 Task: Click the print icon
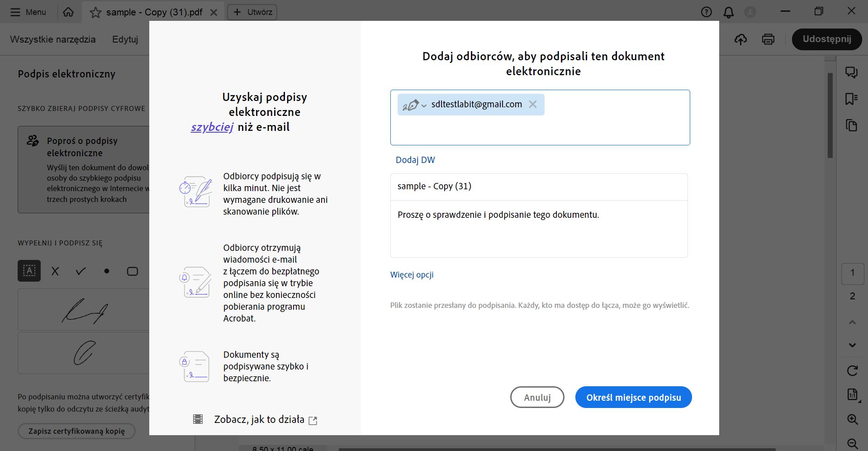tap(768, 39)
